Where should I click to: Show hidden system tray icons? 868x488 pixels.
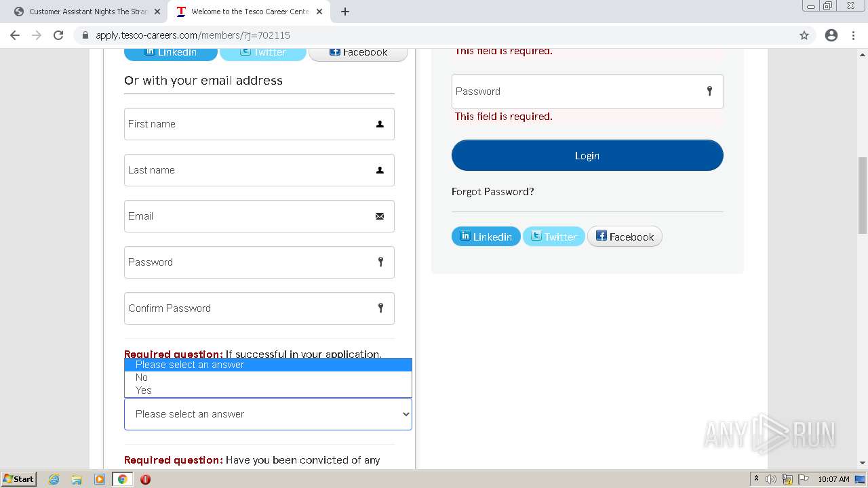pyautogui.click(x=756, y=479)
